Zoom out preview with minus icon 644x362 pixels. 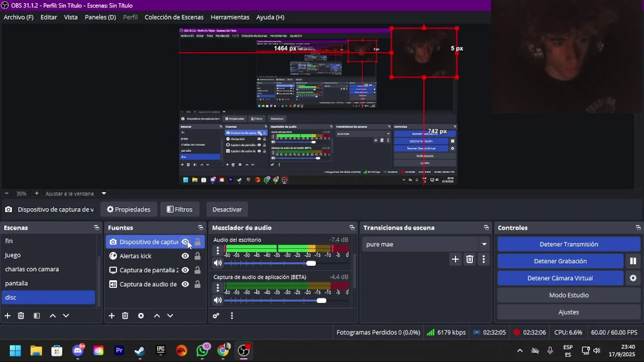tap(7, 194)
